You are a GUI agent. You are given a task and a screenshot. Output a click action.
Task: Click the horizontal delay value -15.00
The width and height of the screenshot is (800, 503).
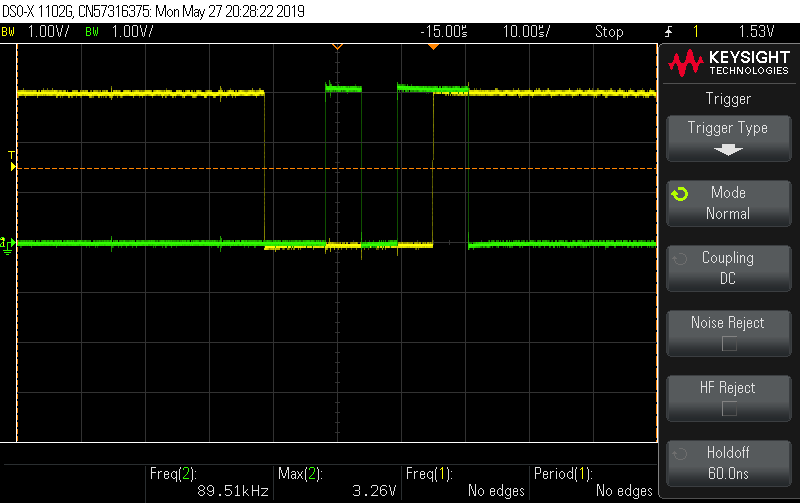tap(443, 32)
